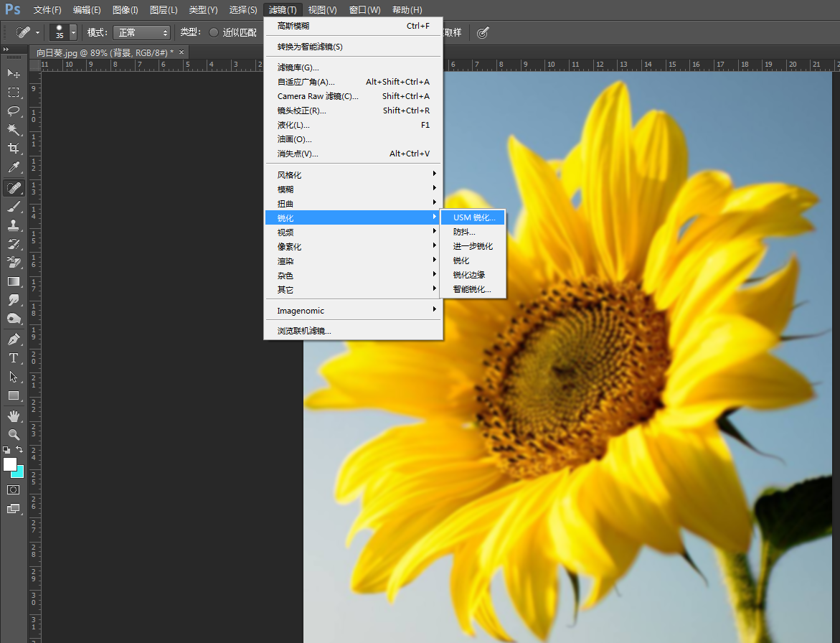Image resolution: width=840 pixels, height=643 pixels.
Task: Select the Crop tool
Action: pos(14,149)
